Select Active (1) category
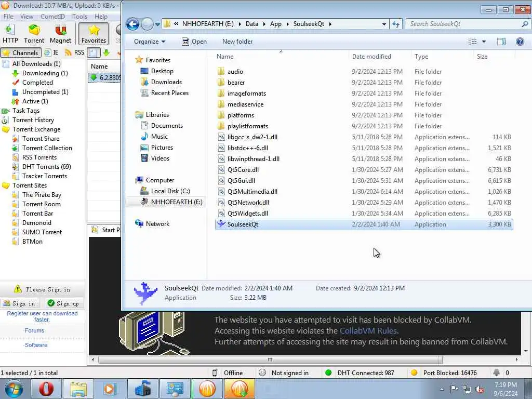Viewport: 532px width, 399px height. click(x=35, y=101)
